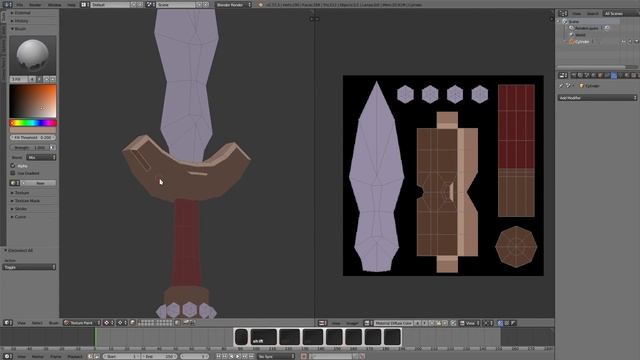The width and height of the screenshot is (640, 360).
Task: Open the Add Modifier dropdown
Action: click(597, 98)
